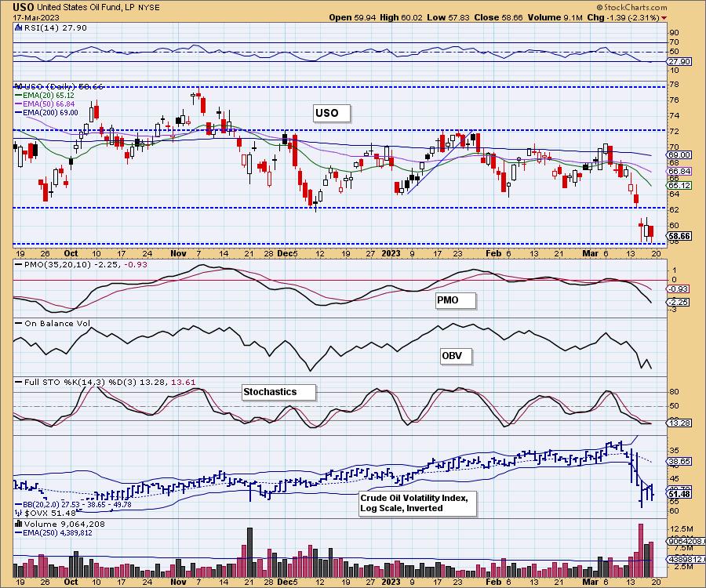
Task: Click the Low 57.83 value
Action: pyautogui.click(x=448, y=17)
